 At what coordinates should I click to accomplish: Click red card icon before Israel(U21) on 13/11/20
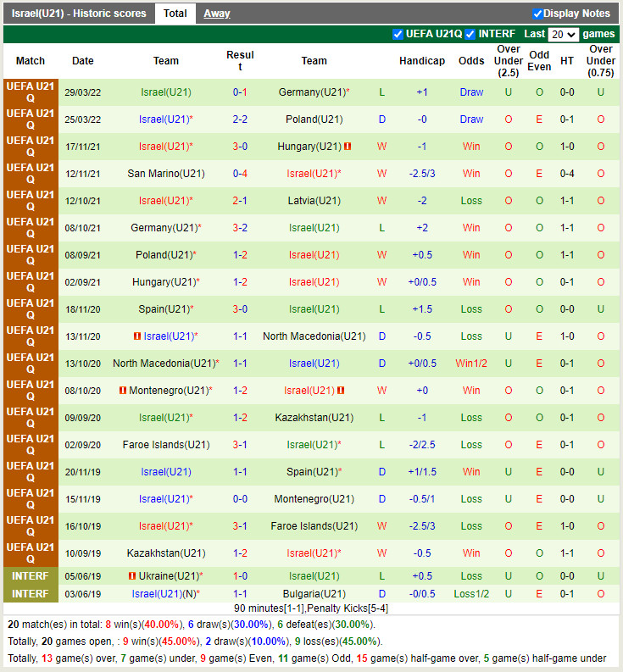pyautogui.click(x=137, y=336)
